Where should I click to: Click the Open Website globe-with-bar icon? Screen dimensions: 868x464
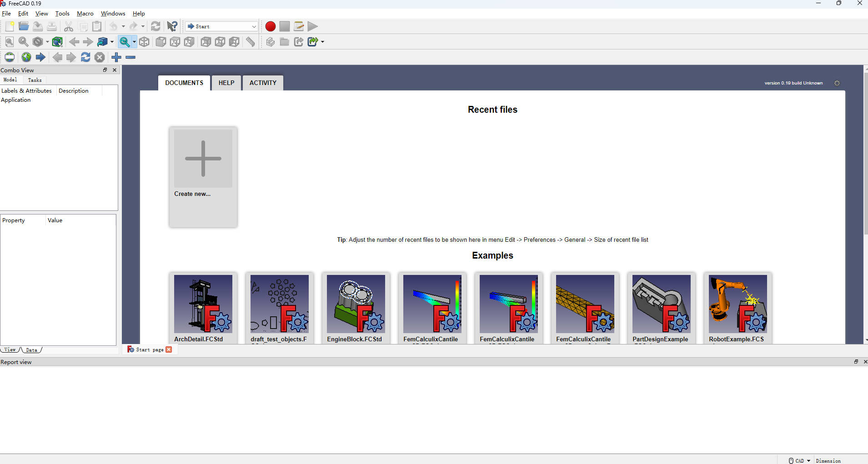10,57
